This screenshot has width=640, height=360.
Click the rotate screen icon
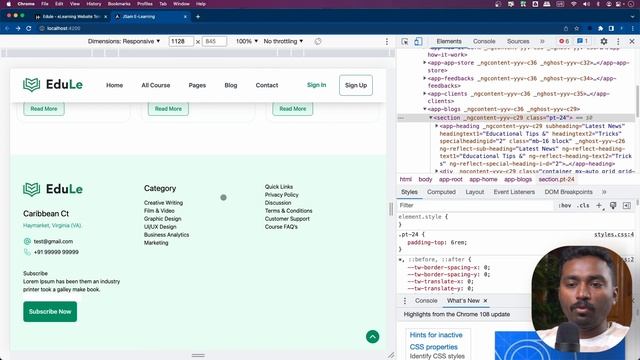tap(318, 41)
